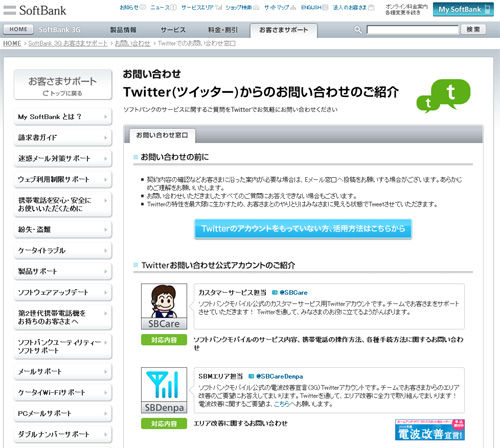Click phone icon in My SoftBank button

[x=487, y=9]
